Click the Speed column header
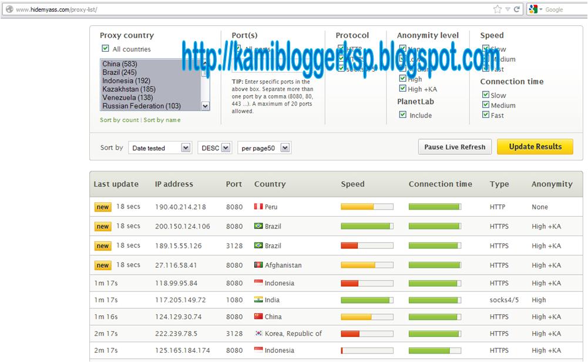The width and height of the screenshot is (588, 364). pyautogui.click(x=352, y=184)
